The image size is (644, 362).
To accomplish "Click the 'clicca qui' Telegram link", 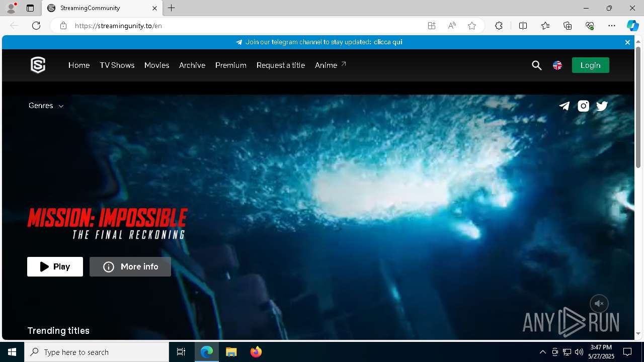I will pyautogui.click(x=388, y=42).
